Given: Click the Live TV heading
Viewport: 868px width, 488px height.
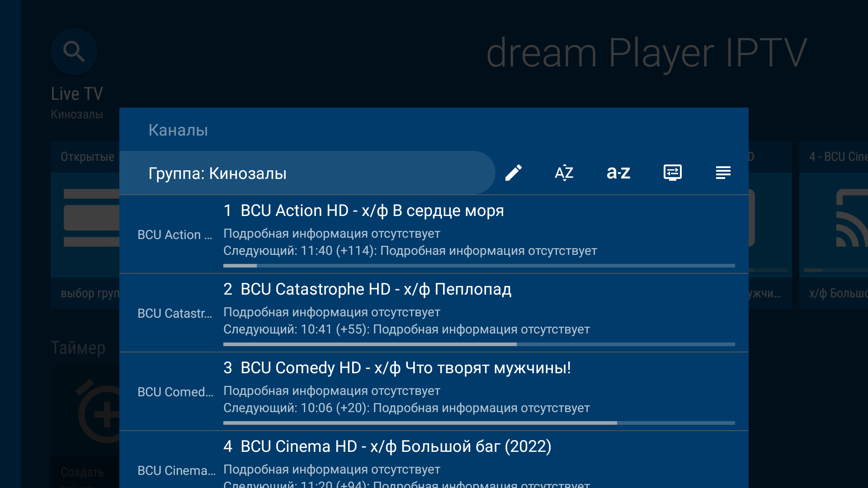Looking at the screenshot, I should pyautogui.click(x=77, y=94).
